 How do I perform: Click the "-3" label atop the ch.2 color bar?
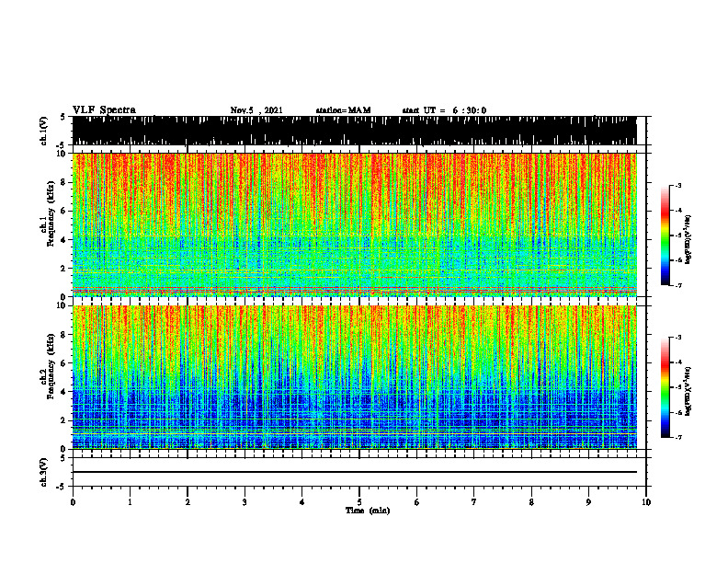point(678,338)
